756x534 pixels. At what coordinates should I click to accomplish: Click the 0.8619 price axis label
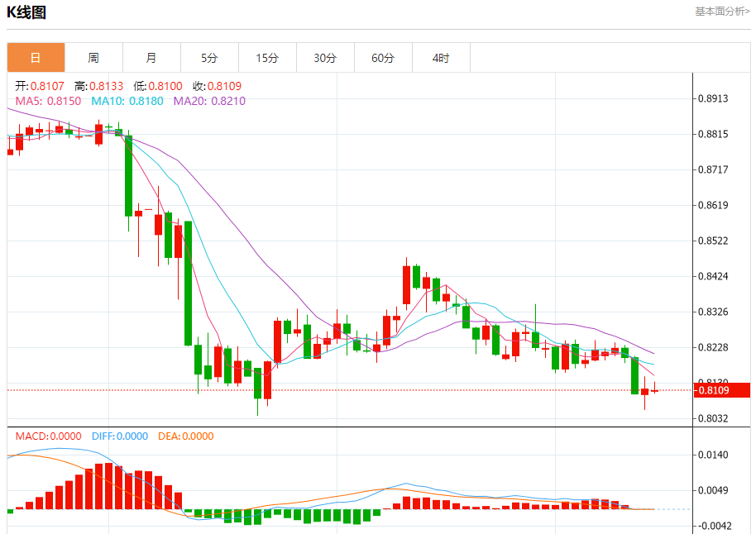tap(713, 205)
